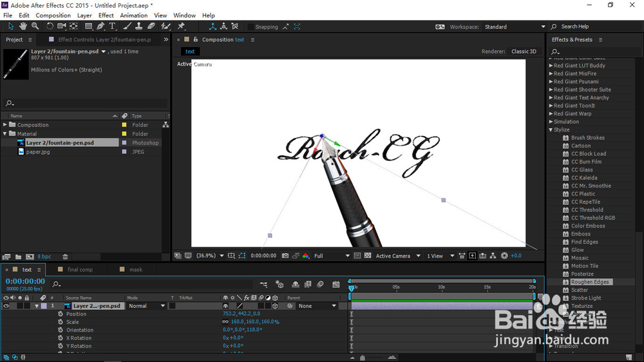Open the Full resolution dropdown
This screenshot has height=362, width=644.
[332, 256]
